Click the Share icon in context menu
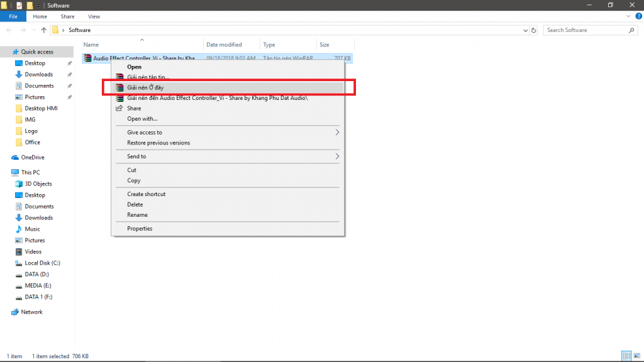Image resolution: width=644 pixels, height=362 pixels. tap(119, 108)
